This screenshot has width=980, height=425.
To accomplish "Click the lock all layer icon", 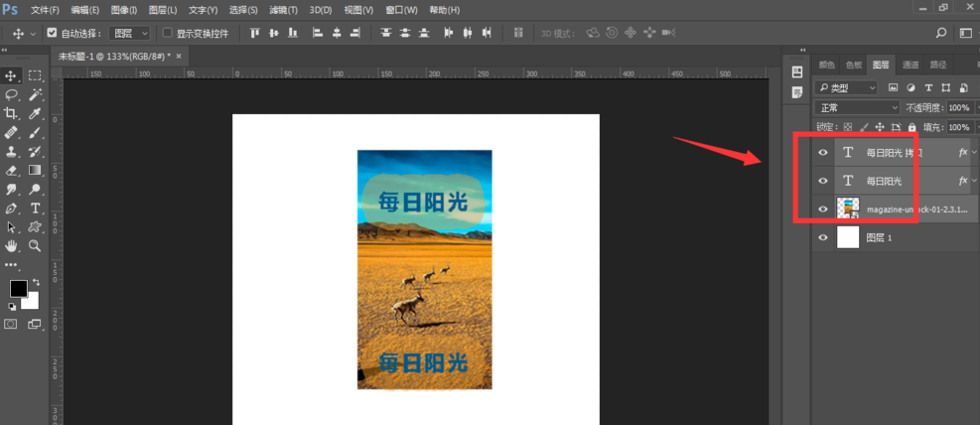I will (914, 127).
